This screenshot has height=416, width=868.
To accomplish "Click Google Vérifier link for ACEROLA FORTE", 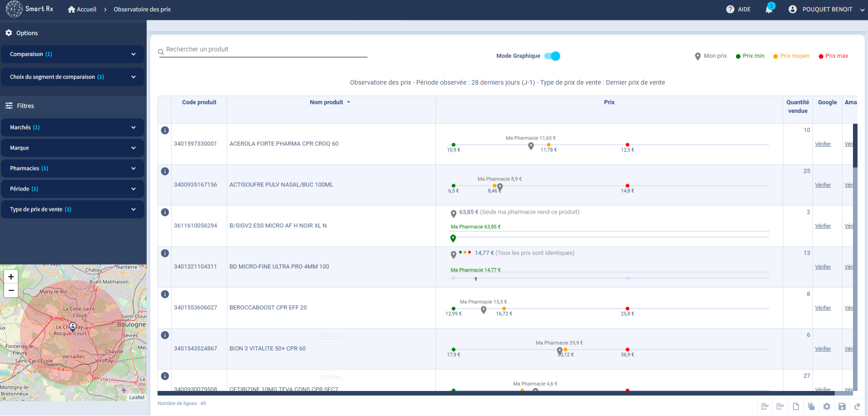I will (x=823, y=144).
